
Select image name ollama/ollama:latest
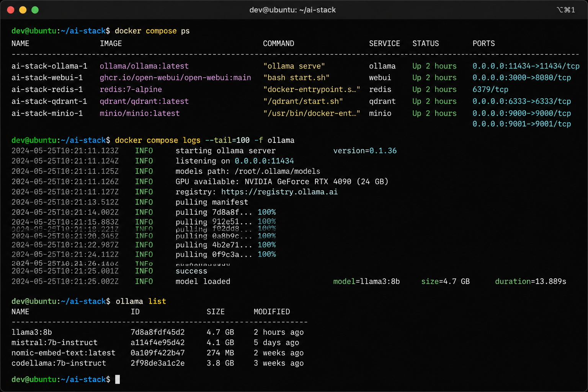(x=144, y=66)
